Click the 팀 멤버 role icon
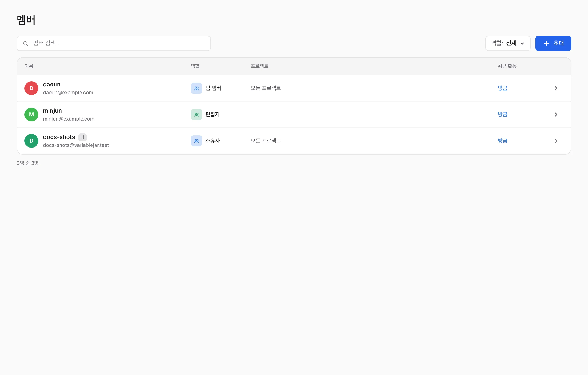The height and width of the screenshot is (375, 588). coord(196,88)
